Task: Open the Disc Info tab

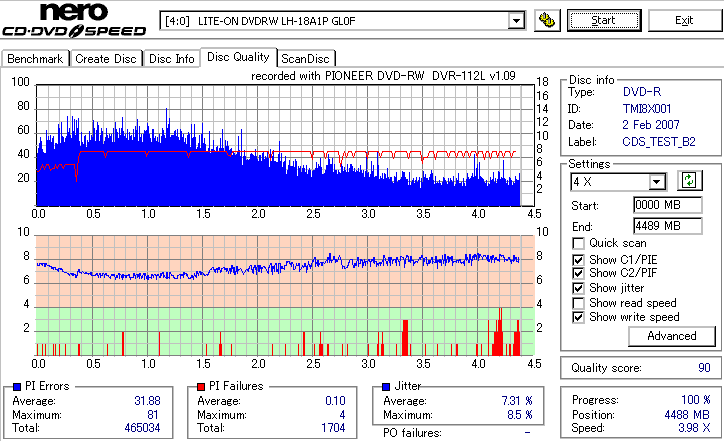Action: pyautogui.click(x=171, y=59)
